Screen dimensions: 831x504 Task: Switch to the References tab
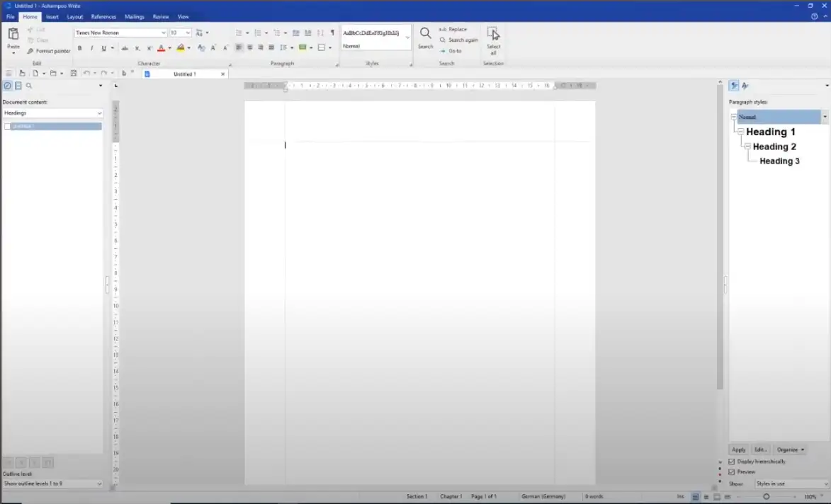click(103, 16)
